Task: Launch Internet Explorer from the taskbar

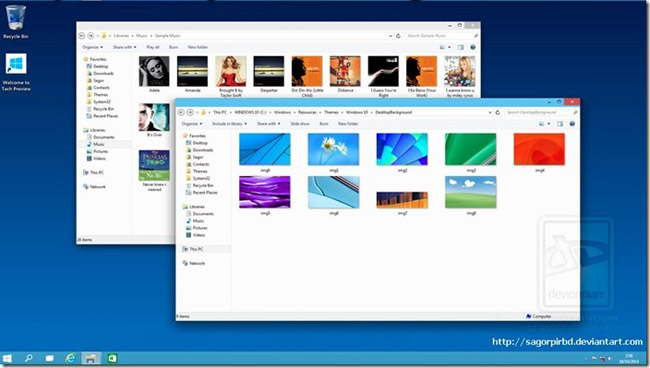Action: [70, 358]
